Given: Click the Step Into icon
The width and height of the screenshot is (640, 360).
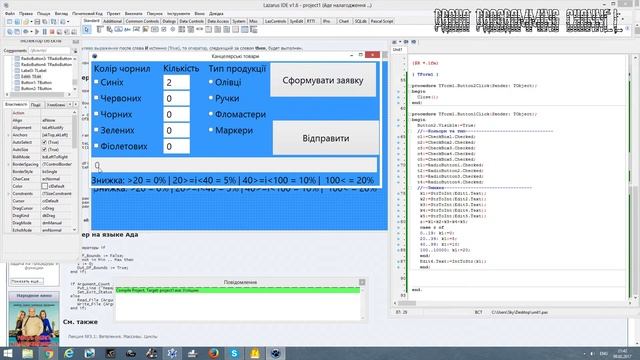Looking at the screenshot, I should pos(59,31).
